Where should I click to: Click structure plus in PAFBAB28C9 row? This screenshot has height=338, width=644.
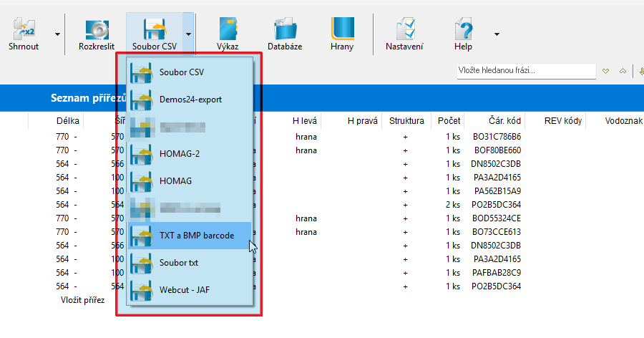click(406, 273)
